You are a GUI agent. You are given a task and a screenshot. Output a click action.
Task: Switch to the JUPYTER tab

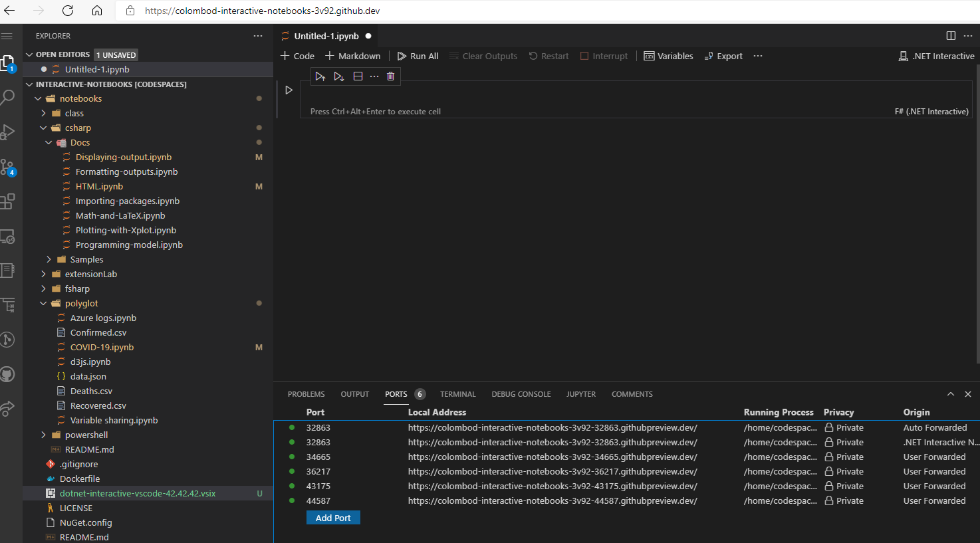tap(580, 393)
